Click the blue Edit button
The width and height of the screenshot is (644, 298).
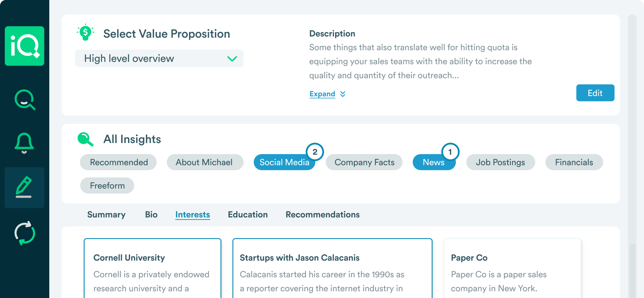pos(595,93)
